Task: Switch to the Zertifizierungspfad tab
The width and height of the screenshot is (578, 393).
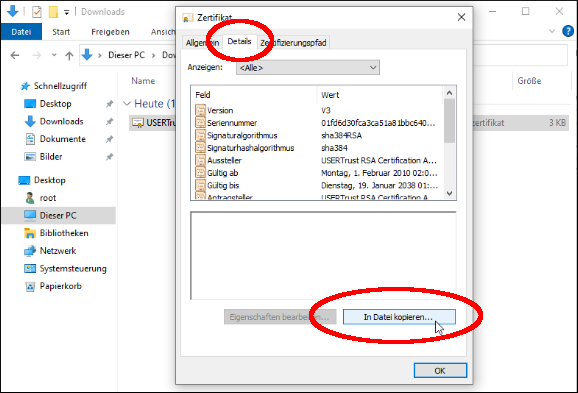Action: tap(293, 43)
